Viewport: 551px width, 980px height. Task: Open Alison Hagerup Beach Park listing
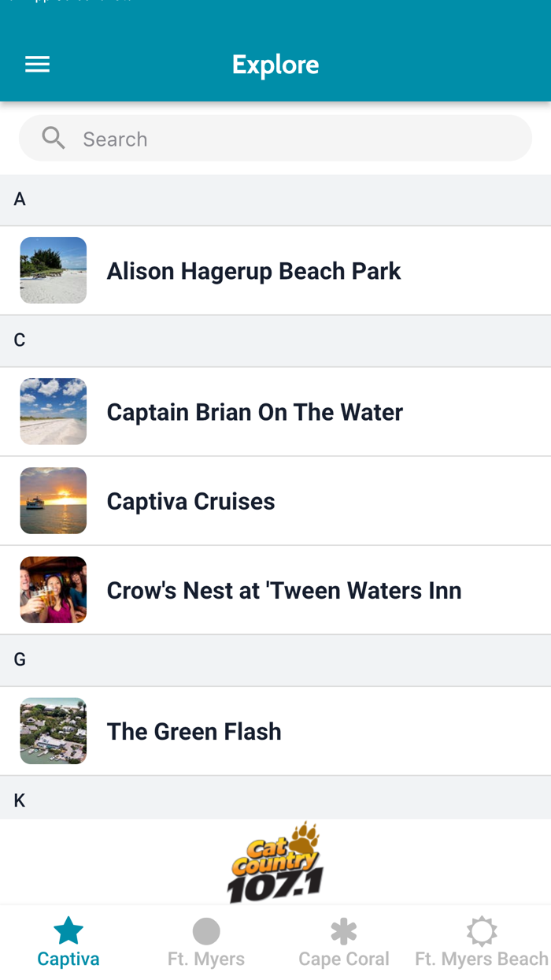click(253, 270)
